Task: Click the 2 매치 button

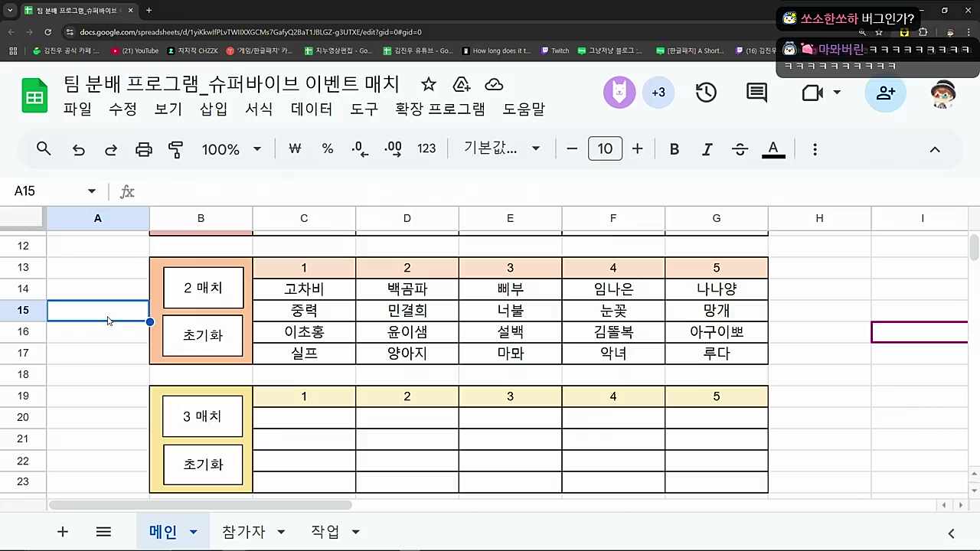Action: [x=203, y=288]
